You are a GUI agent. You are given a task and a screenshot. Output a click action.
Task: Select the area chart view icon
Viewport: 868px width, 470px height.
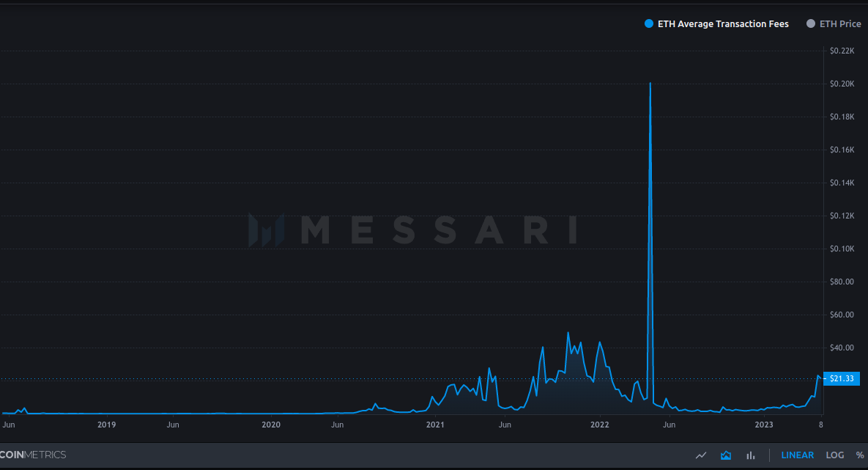[x=726, y=455]
